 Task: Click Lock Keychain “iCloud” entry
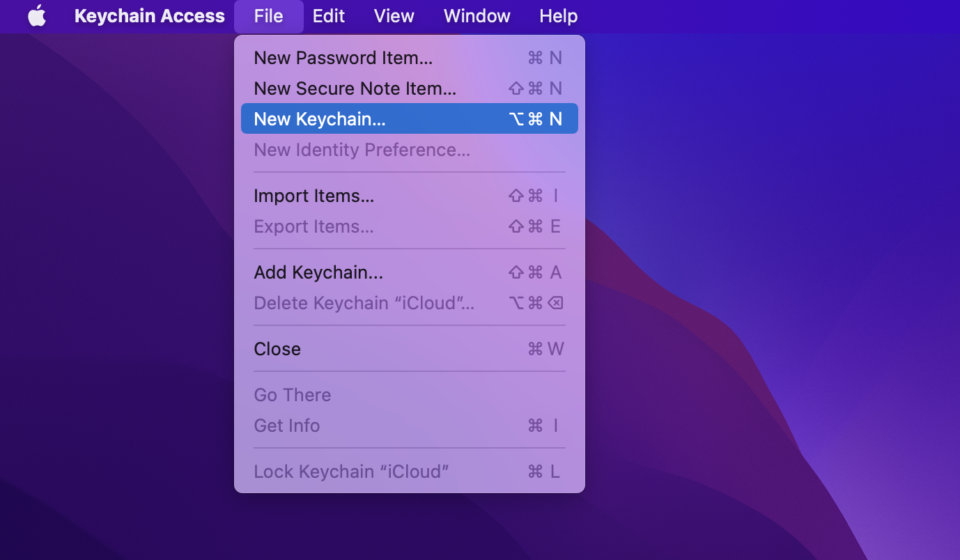click(x=410, y=472)
